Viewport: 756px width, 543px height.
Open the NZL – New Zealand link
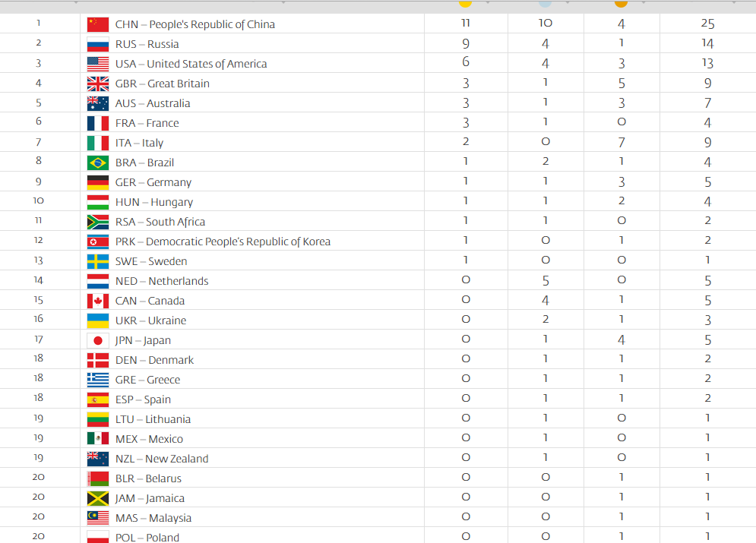click(162, 459)
